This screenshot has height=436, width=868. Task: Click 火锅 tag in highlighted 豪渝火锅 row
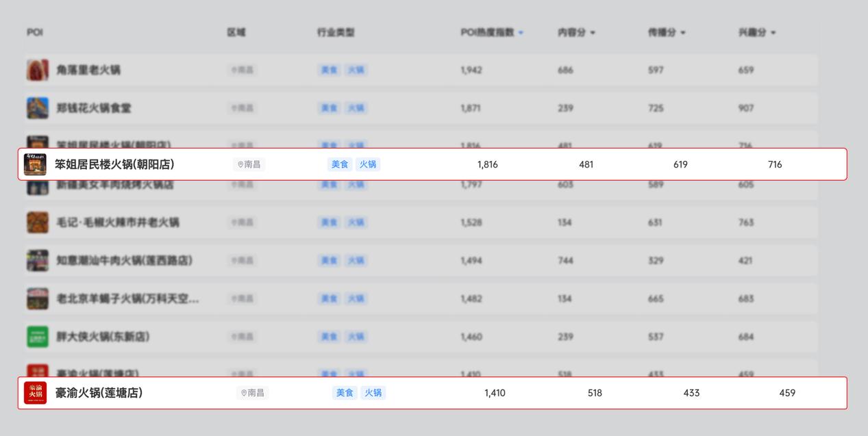click(x=373, y=393)
